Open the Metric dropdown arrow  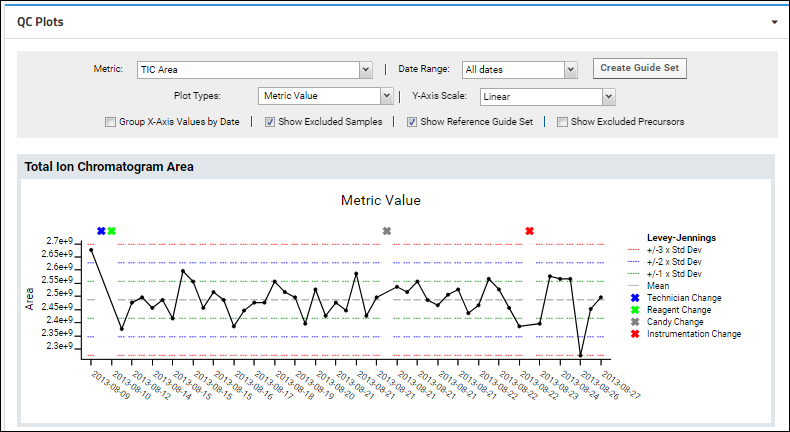tap(366, 70)
